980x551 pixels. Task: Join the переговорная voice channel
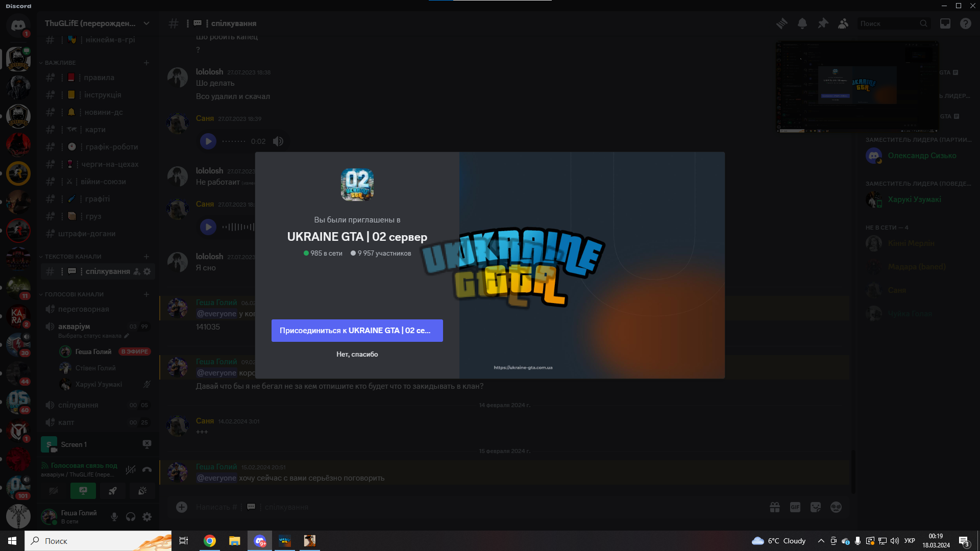pyautogui.click(x=98, y=309)
